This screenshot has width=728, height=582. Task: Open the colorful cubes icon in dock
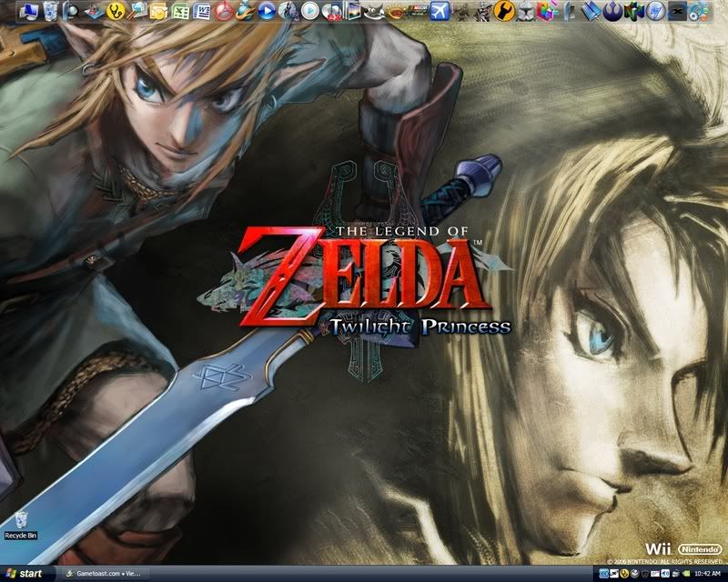point(548,11)
